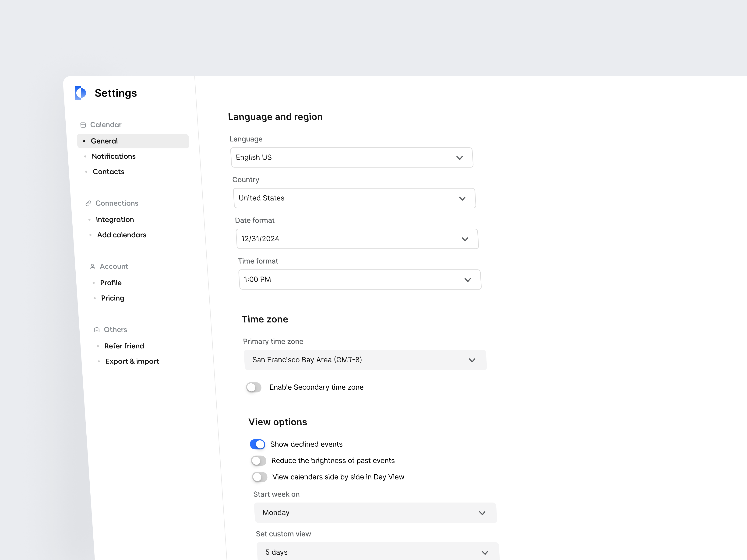Expand the Country dropdown chevron
Image resolution: width=747 pixels, height=560 pixels.
(462, 199)
